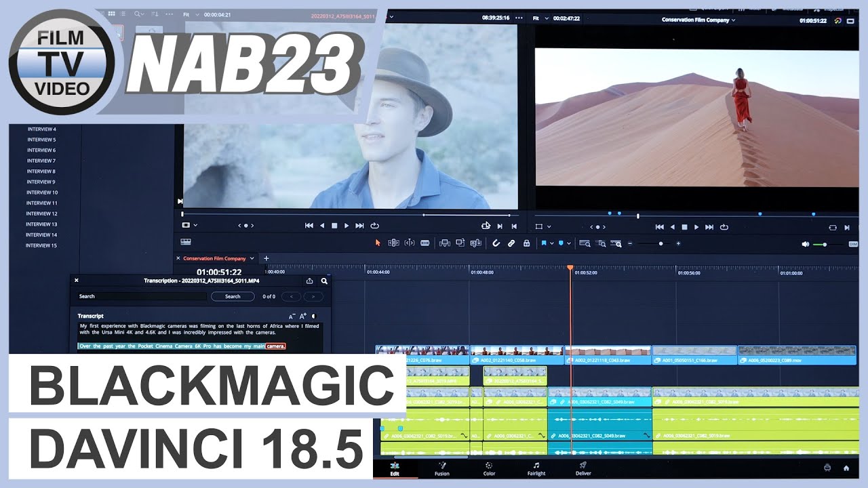Select the INTERVIEW 15 bin
This screenshot has height=488, width=868.
(41, 245)
